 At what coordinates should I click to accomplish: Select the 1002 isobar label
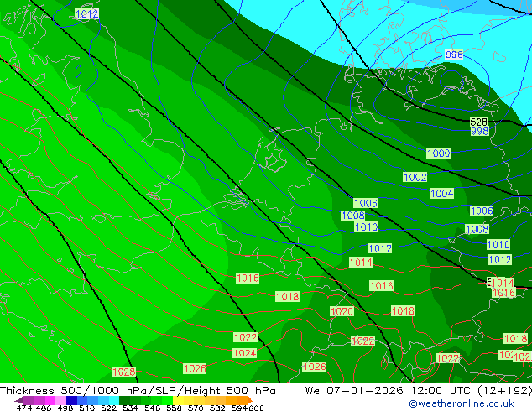(415, 177)
